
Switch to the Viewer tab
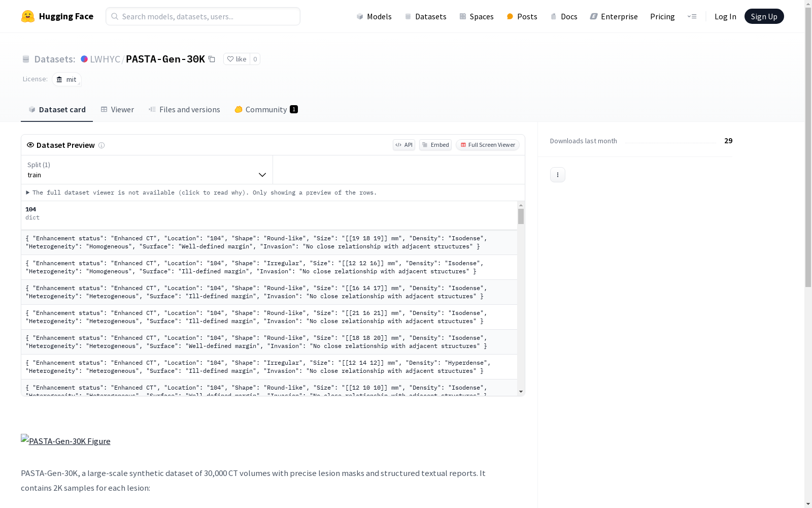[x=117, y=110]
